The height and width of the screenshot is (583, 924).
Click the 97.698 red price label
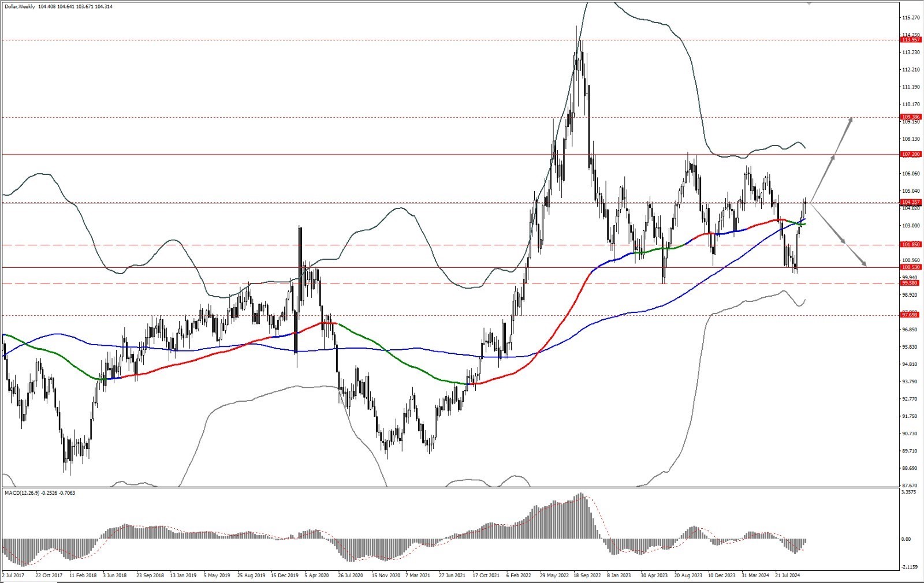(910, 315)
